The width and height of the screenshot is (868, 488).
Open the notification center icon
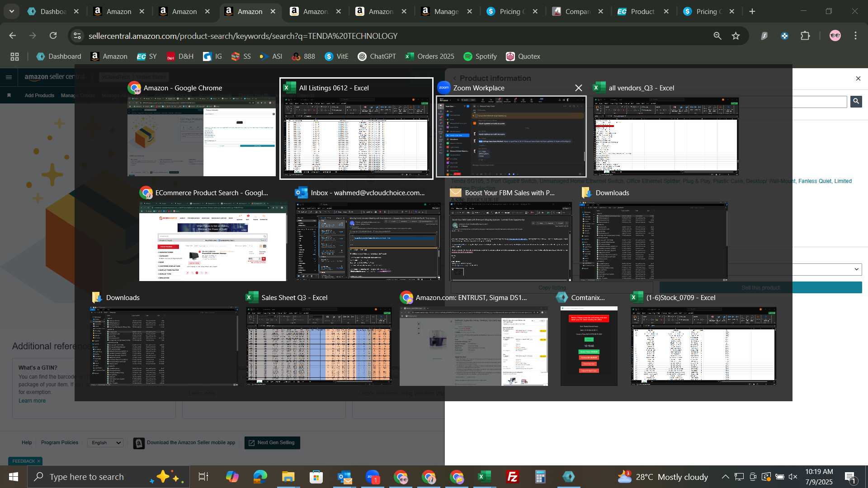pos(850,477)
